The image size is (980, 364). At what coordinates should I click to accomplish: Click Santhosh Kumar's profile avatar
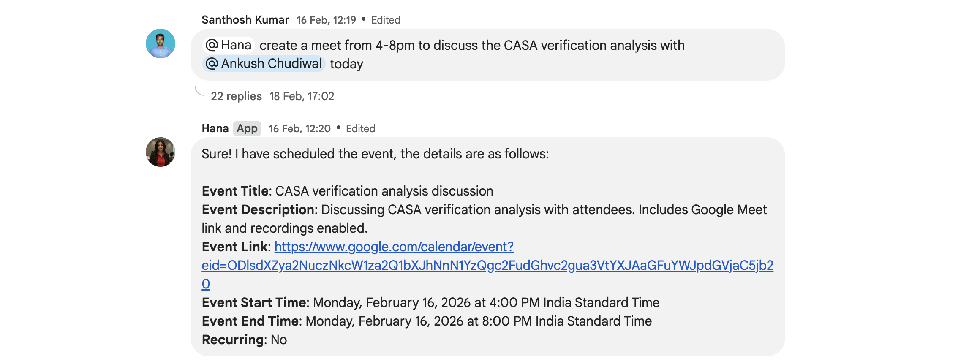coord(161,43)
